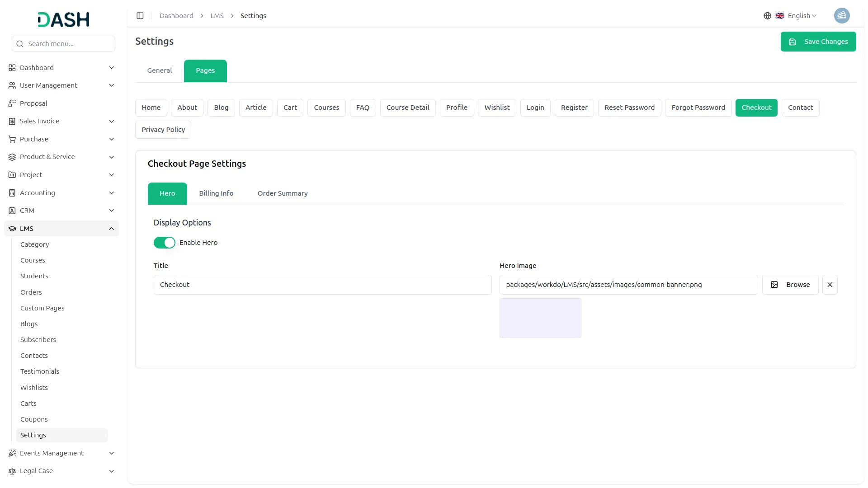
Task: Expand the Accounting sidebar menu
Action: (111, 193)
